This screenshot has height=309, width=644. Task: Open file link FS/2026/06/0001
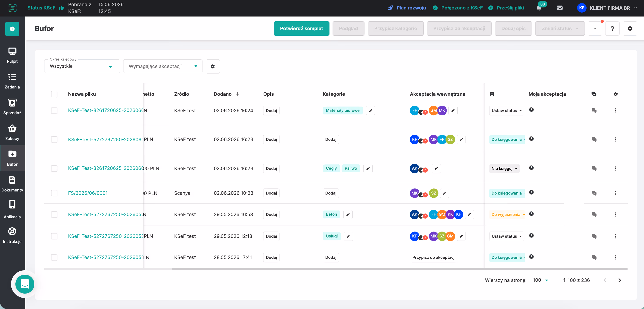pyautogui.click(x=88, y=193)
